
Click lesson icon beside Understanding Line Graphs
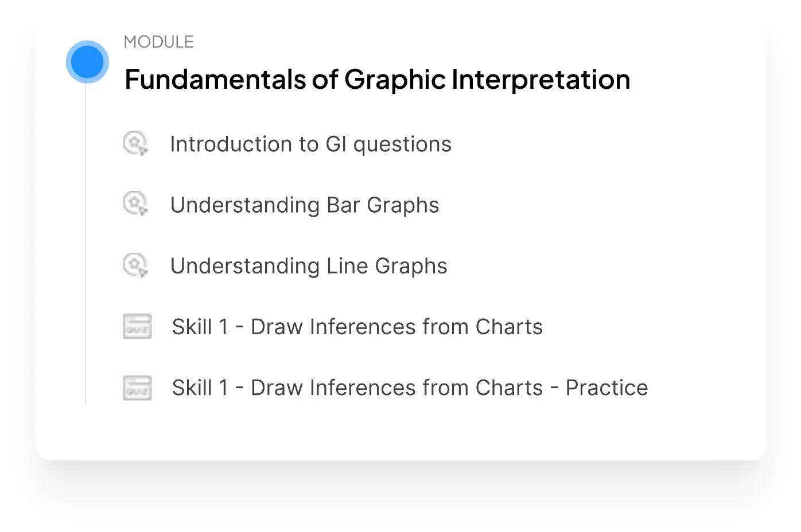click(x=136, y=265)
